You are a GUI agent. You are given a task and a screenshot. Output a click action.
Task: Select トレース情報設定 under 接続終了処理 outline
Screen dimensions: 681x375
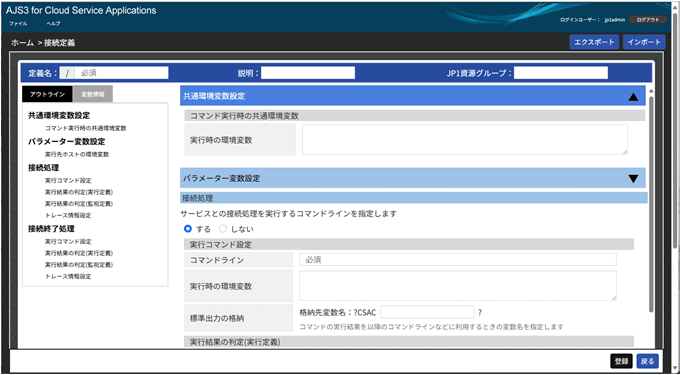[x=68, y=276]
